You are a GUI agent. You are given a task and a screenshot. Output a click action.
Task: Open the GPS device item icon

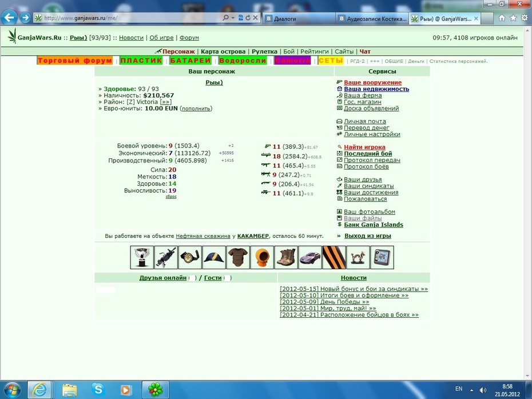tap(382, 258)
